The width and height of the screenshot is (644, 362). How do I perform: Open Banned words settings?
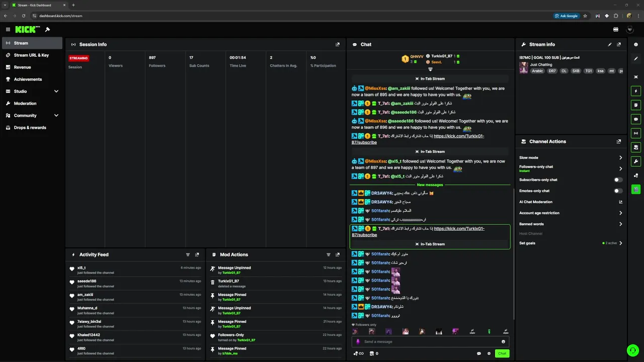coord(571,224)
